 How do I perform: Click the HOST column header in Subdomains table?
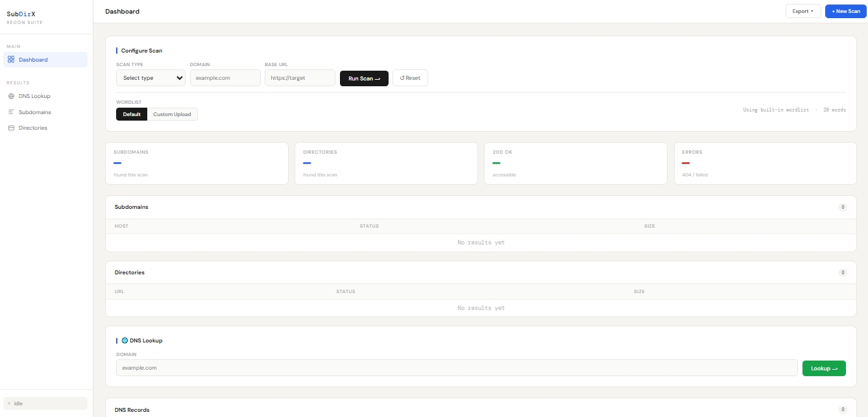click(121, 226)
